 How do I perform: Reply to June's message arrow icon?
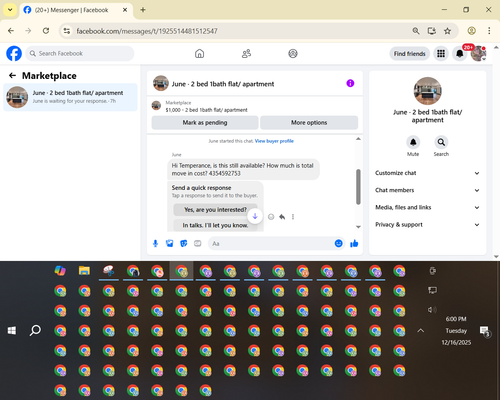coord(282,217)
